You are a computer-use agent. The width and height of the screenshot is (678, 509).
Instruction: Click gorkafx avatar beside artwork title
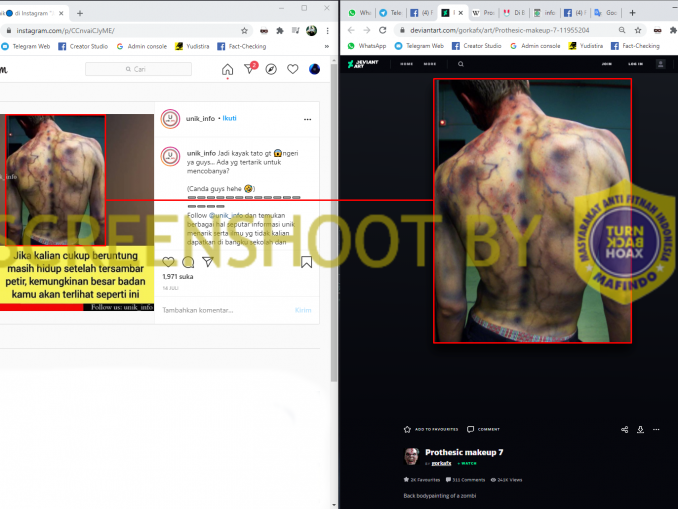coord(412,456)
